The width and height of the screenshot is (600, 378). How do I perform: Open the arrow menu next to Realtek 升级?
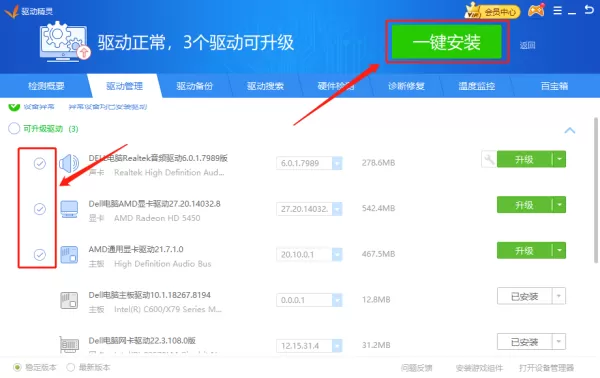(x=559, y=159)
